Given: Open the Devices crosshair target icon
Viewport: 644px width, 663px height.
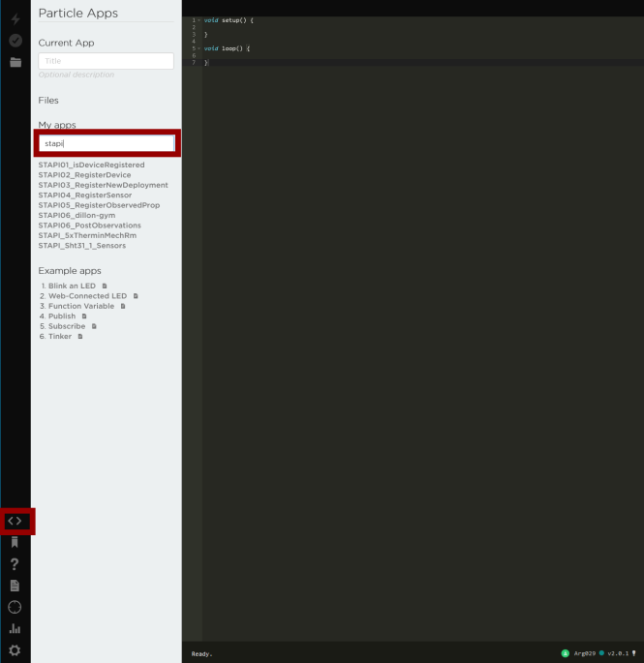Looking at the screenshot, I should pos(15,607).
